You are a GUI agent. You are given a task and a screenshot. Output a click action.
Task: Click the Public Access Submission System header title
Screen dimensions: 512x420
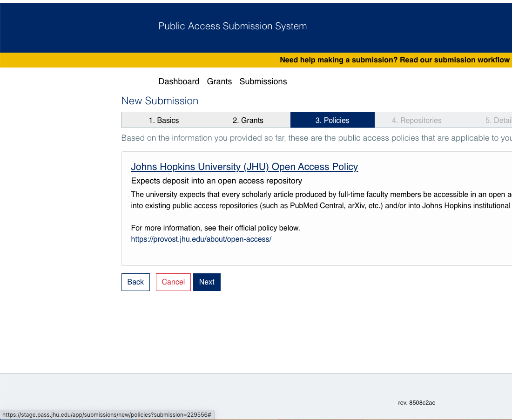(x=233, y=26)
